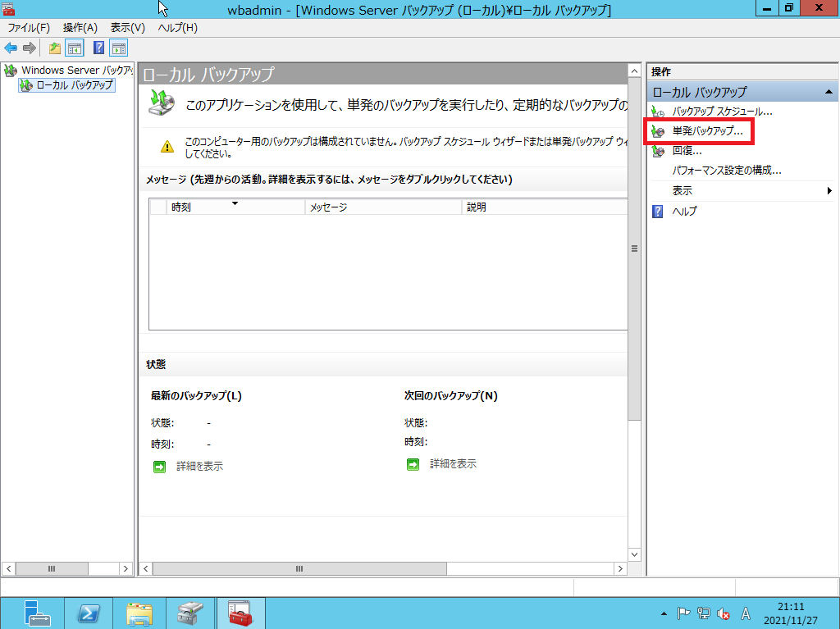Click the Forward arrow toolbar icon
The width and height of the screenshot is (840, 629).
tap(30, 48)
